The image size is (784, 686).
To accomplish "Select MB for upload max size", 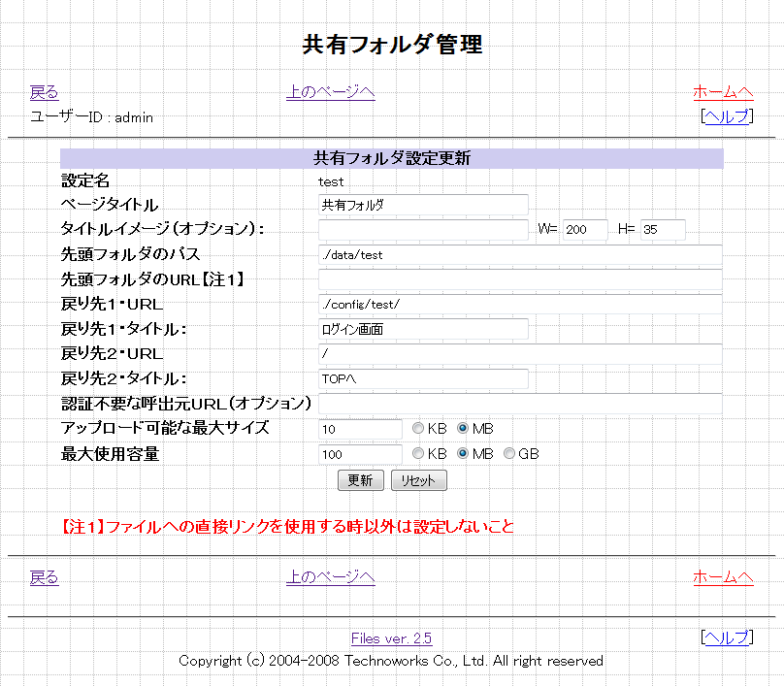I will pos(463,429).
